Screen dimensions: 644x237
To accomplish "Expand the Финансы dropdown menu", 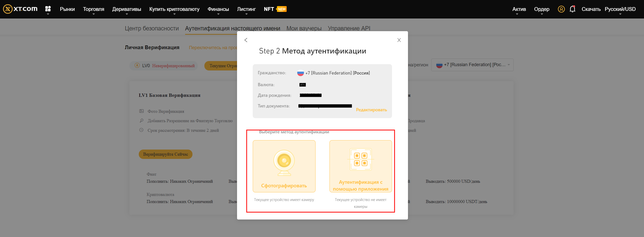I will [218, 9].
